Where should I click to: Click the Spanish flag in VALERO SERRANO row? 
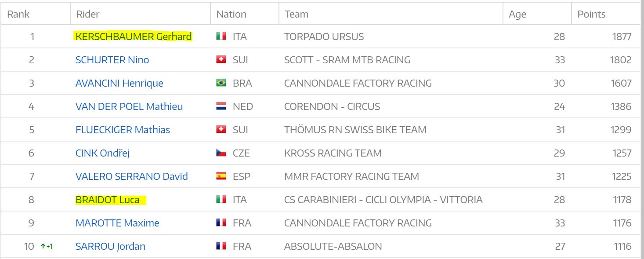221,176
